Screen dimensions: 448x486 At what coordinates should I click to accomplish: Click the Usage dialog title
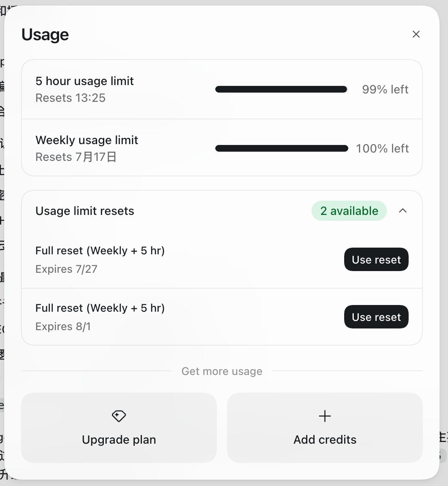(x=45, y=34)
